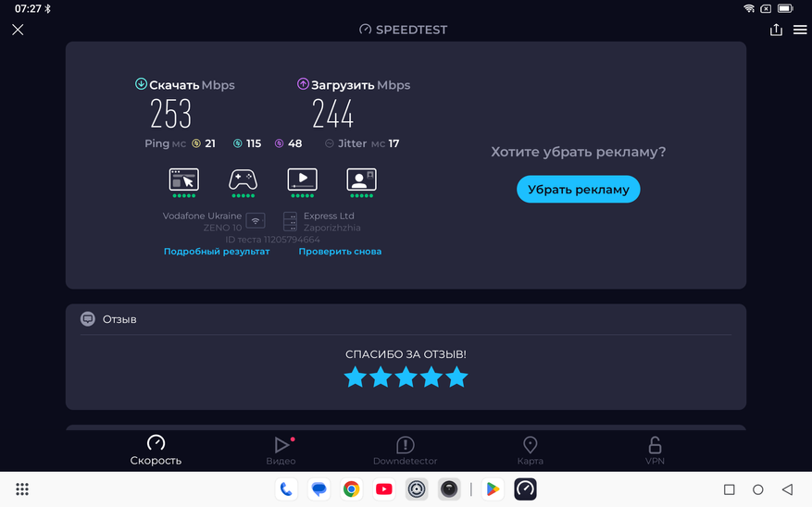This screenshot has height=507, width=812.
Task: Open Google Play Store from taskbar
Action: coord(493,488)
